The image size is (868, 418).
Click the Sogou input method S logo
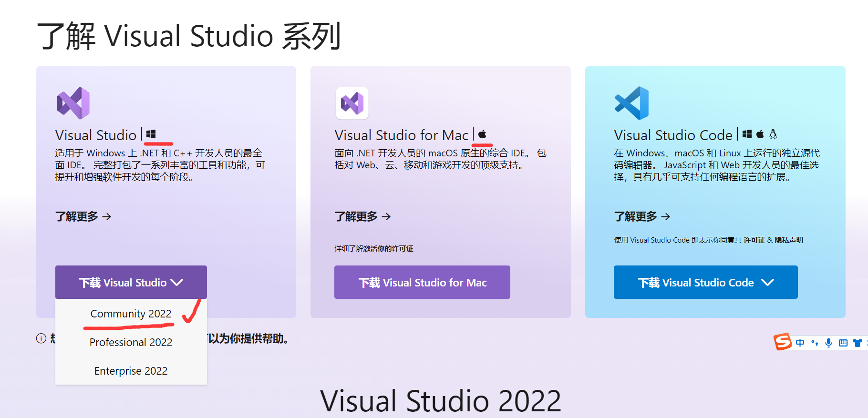point(783,342)
